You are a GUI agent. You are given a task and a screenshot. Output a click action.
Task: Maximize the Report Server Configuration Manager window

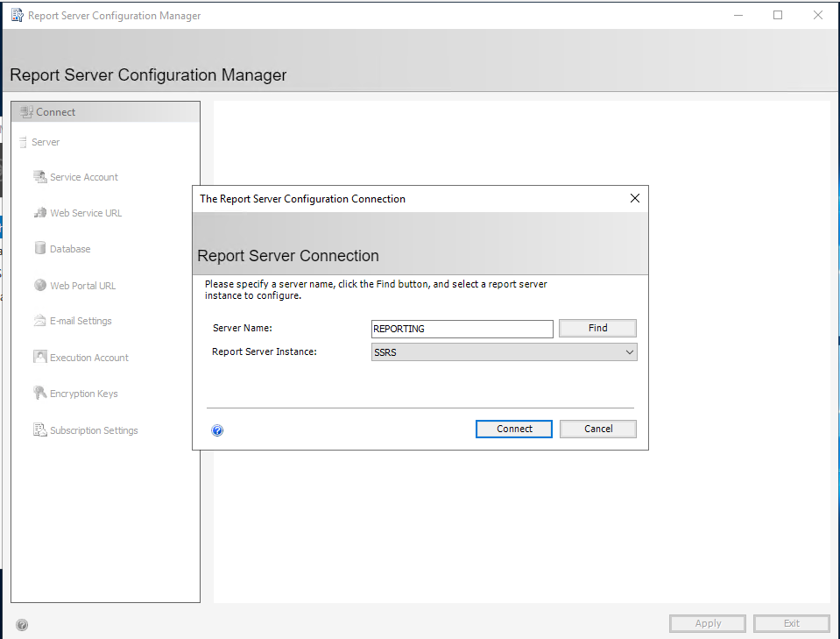tap(778, 15)
